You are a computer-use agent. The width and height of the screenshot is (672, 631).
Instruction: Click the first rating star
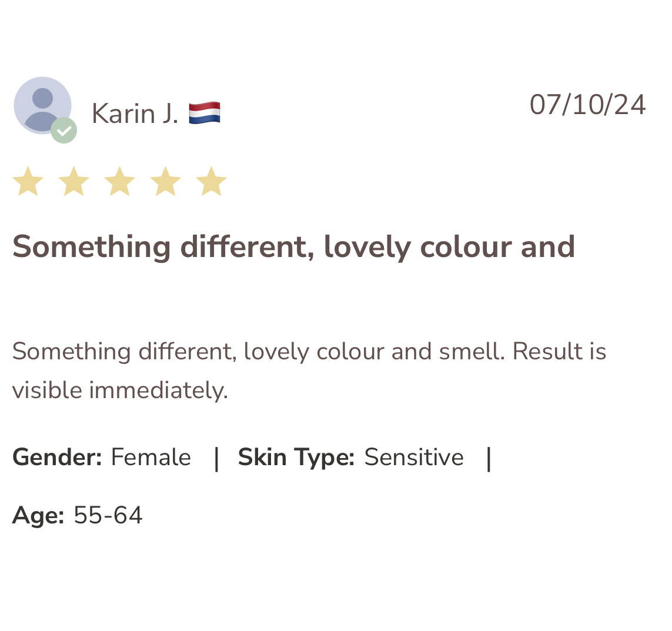(x=28, y=181)
